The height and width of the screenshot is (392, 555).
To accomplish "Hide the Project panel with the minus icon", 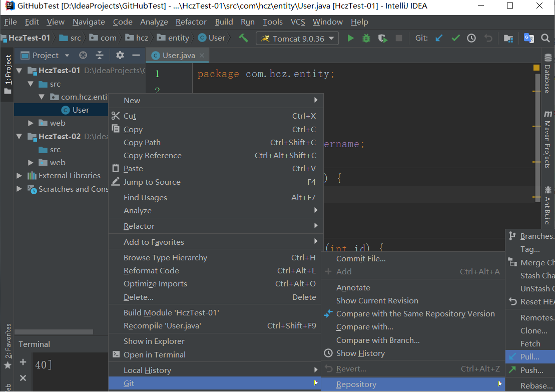I will [x=136, y=55].
